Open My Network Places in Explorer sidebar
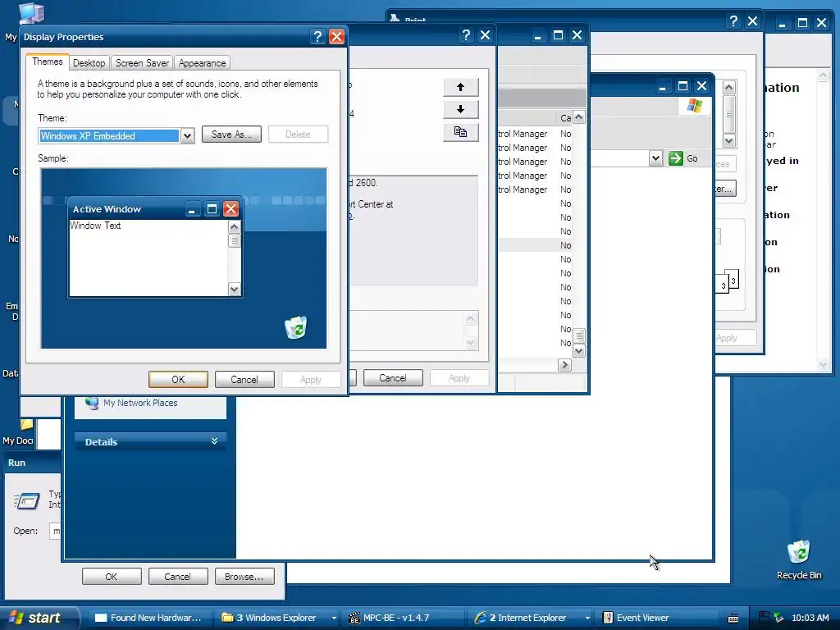This screenshot has height=630, width=840. click(x=139, y=403)
